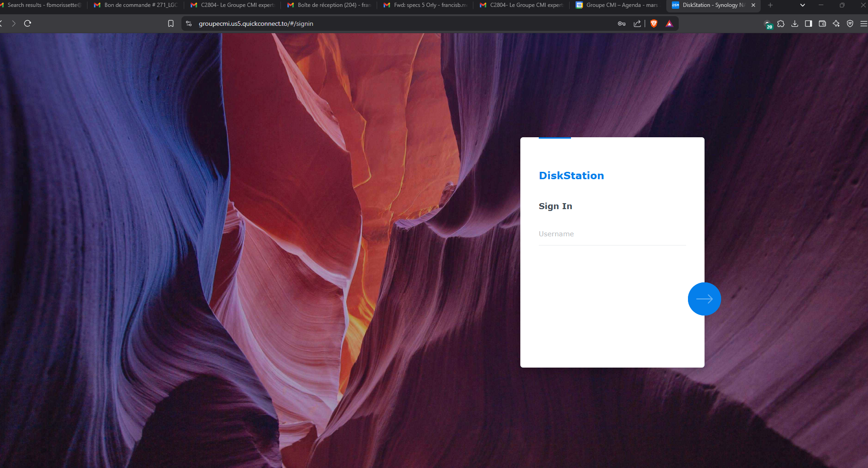The width and height of the screenshot is (868, 468).
Task: Click the Brave Rewards triangle icon
Action: point(670,23)
